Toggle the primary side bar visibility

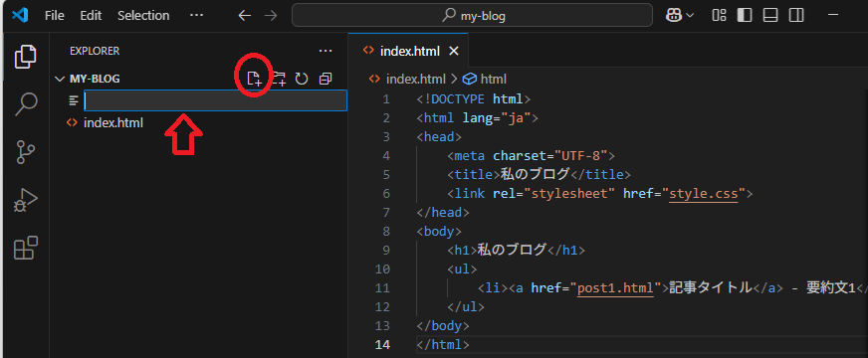[x=745, y=16]
